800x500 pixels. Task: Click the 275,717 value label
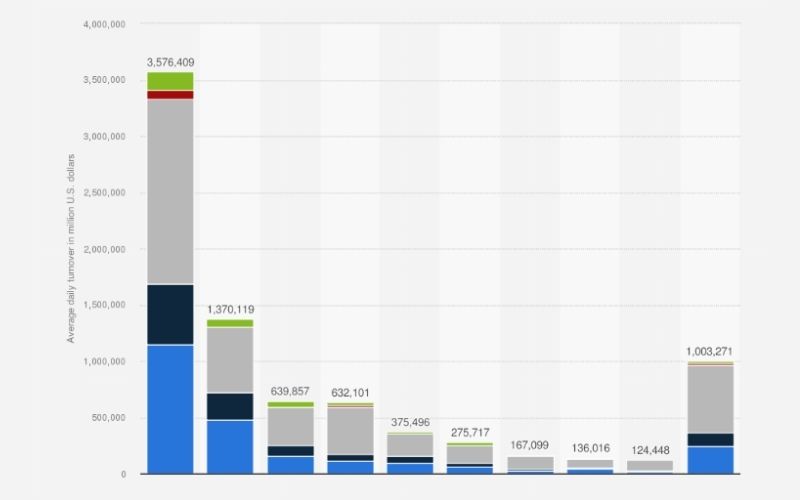pos(470,432)
